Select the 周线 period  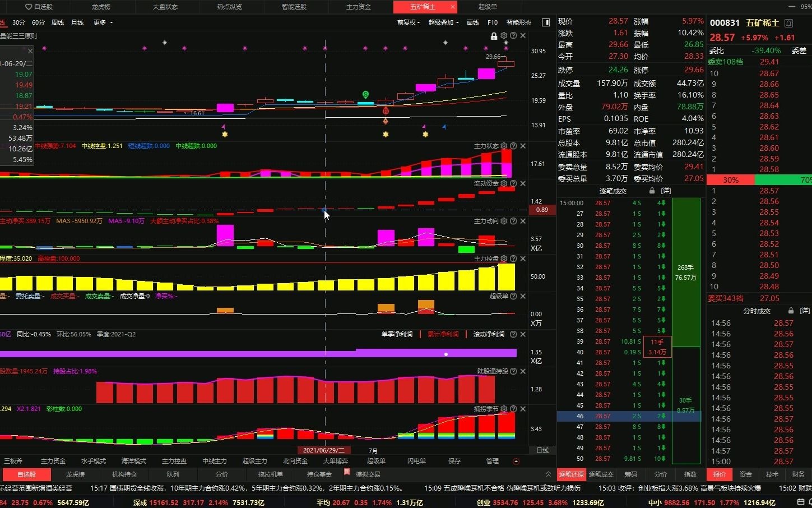[x=58, y=22]
